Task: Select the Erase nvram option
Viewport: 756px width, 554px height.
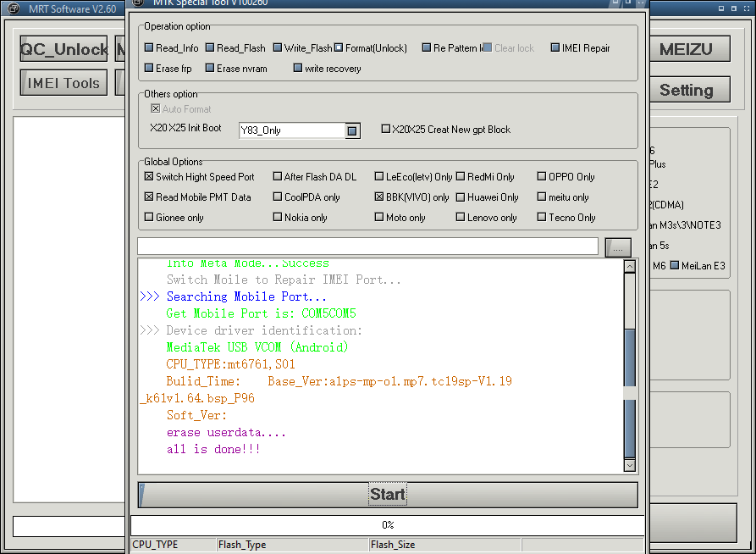Action: click(x=236, y=69)
